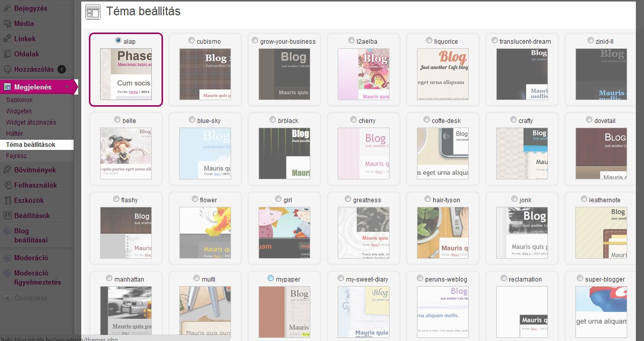This screenshot has height=341, width=644.
Task: Click the greatness theme thumbnail
Action: pyautogui.click(x=364, y=233)
